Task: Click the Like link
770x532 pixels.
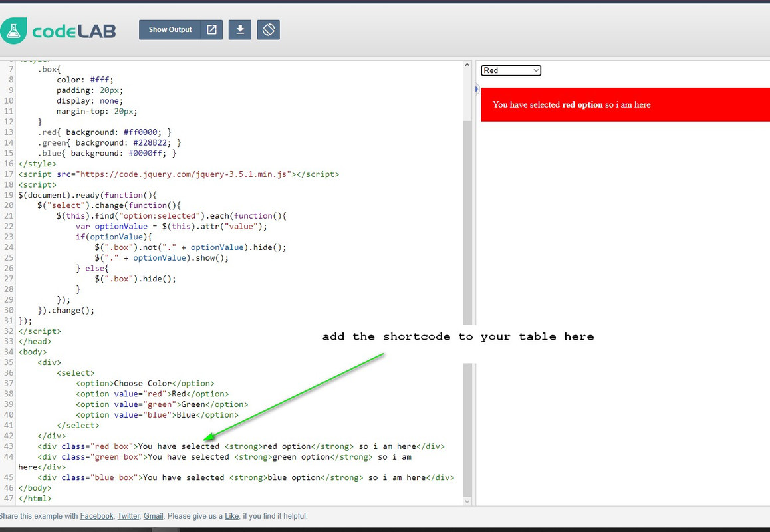Action: point(232,516)
